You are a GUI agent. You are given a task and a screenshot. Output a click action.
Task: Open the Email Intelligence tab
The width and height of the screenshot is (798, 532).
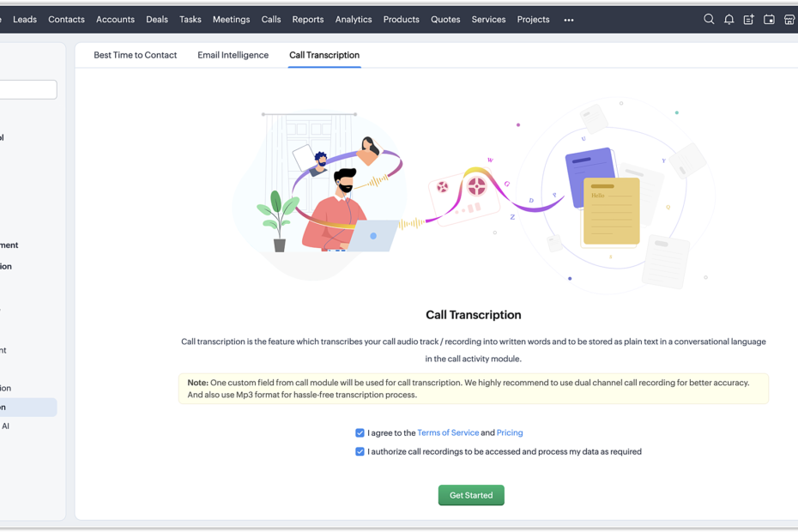tap(233, 55)
